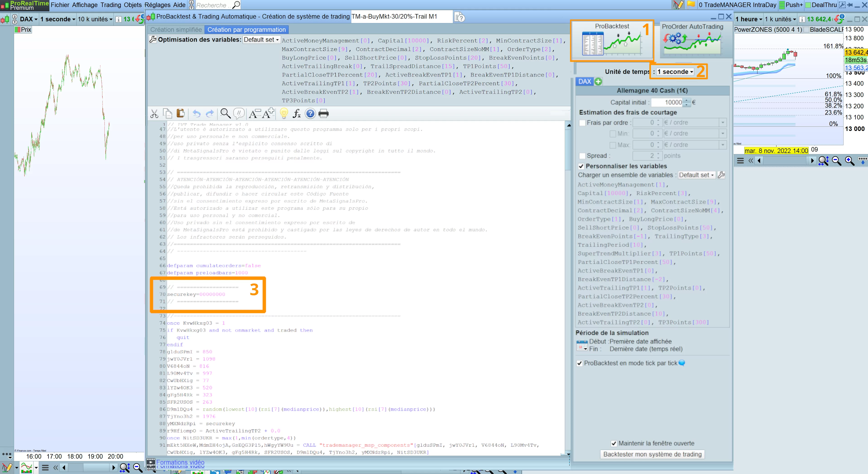
Task: Click the system name field TM-a-BuyMkt-30/20%-Trail M1
Action: 401,17
